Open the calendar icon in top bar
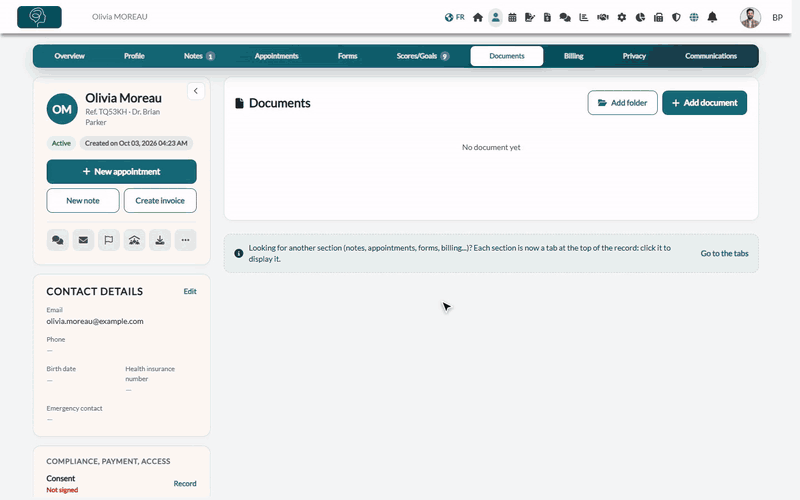The height and width of the screenshot is (500, 800). 512,17
